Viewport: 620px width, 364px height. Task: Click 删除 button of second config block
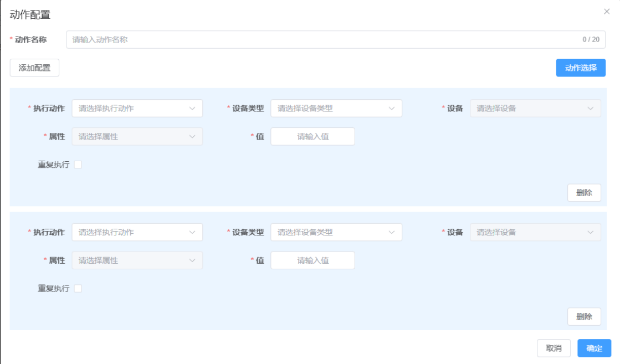point(584,316)
